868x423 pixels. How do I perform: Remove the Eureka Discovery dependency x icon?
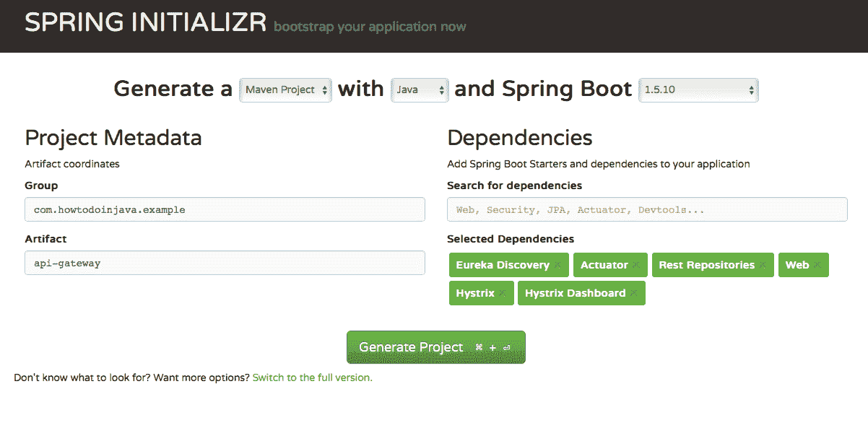[557, 266]
